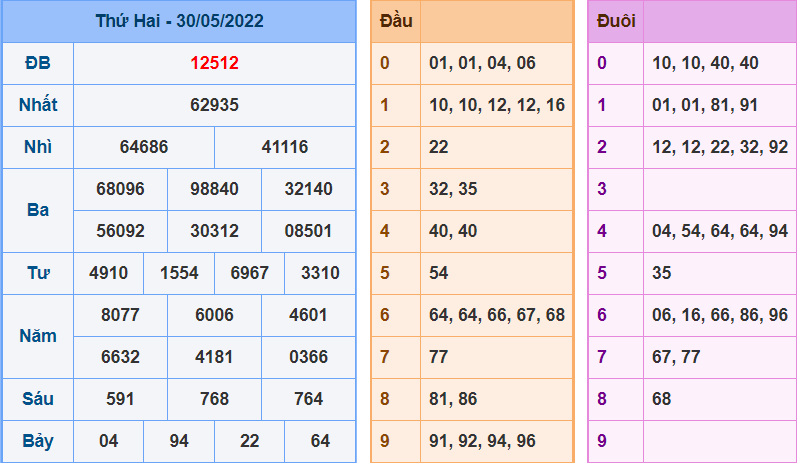Click the Đuôi index digit 3

pyautogui.click(x=602, y=189)
